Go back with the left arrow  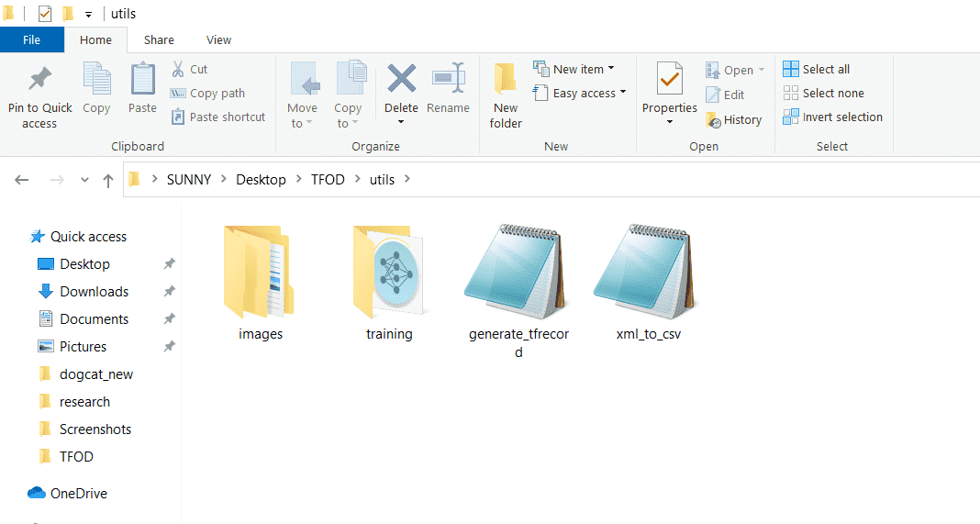click(x=22, y=180)
